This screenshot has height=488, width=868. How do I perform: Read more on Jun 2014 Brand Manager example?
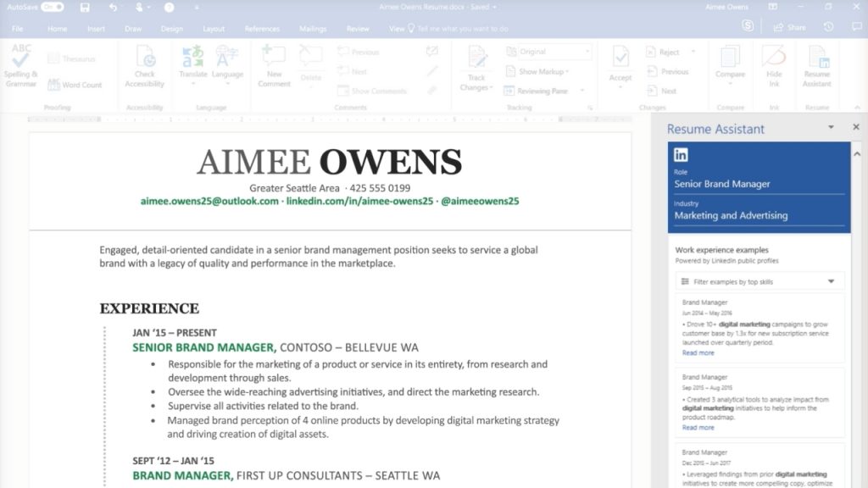698,353
